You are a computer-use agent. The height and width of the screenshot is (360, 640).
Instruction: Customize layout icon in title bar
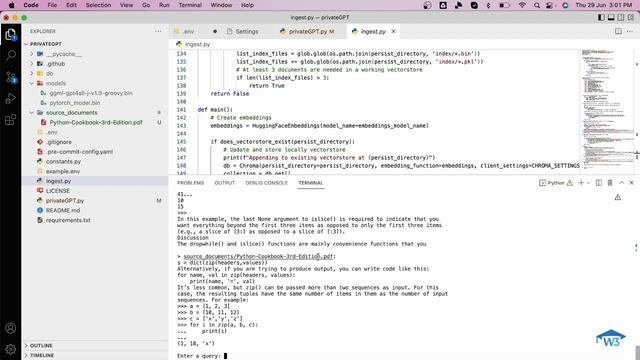pyautogui.click(x=631, y=18)
